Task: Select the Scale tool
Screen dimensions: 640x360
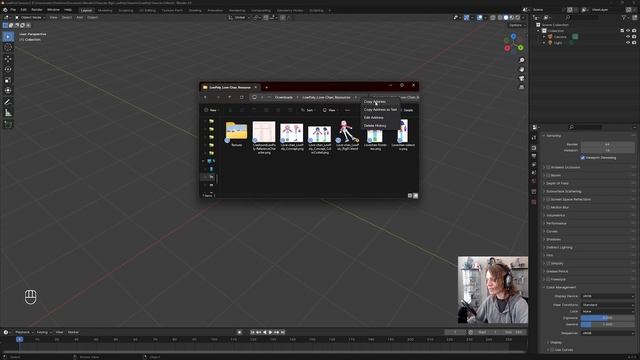Action: (8, 80)
